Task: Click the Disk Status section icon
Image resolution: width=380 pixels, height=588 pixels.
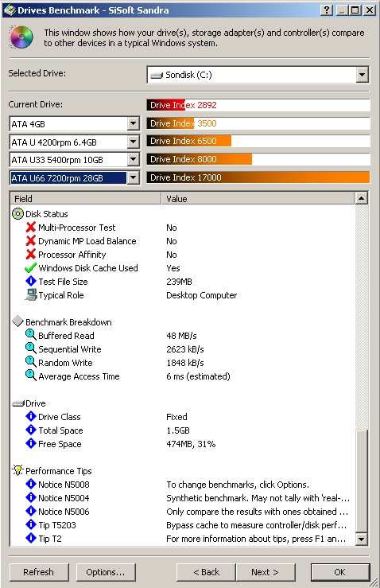Action: click(17, 214)
